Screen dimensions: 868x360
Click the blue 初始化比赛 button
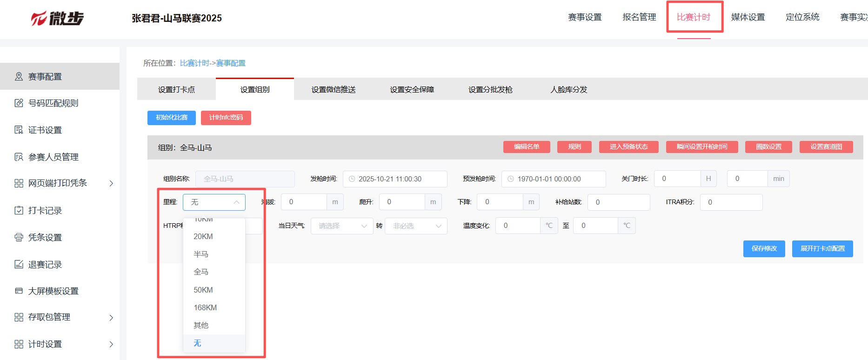pyautogui.click(x=172, y=118)
